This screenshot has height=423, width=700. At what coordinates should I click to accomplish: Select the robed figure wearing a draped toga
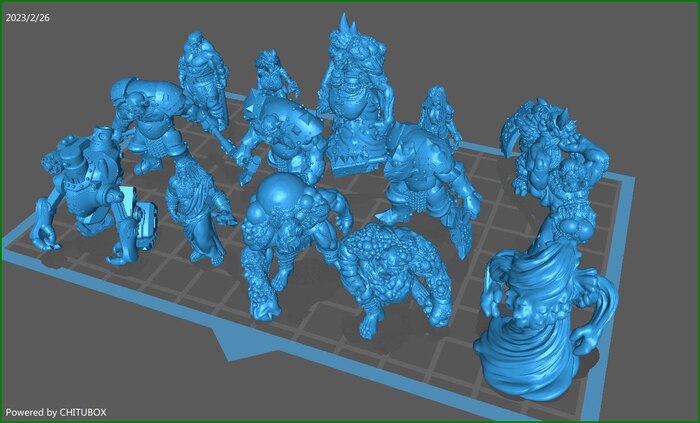click(196, 210)
